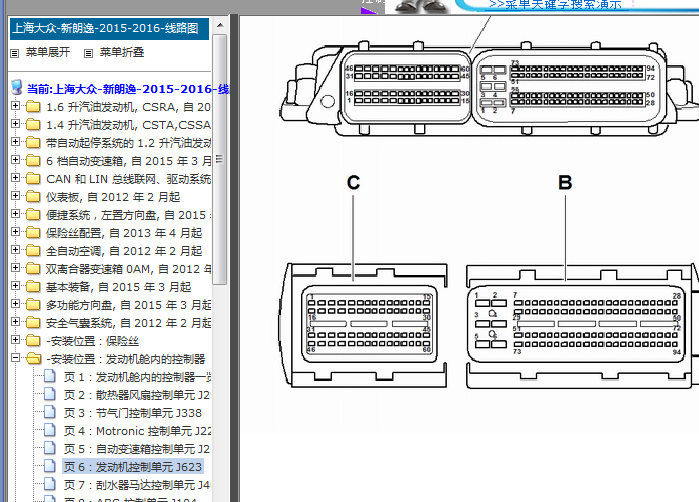Expand the 1.6 升汽油发动机 CSRA folder
The width and height of the screenshot is (699, 502).
tap(16, 106)
